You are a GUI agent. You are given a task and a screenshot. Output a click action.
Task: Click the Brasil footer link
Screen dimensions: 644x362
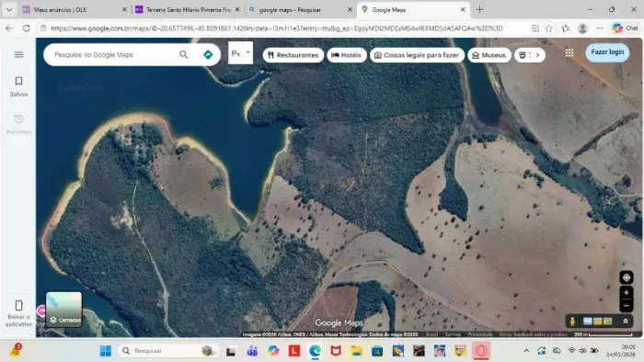coord(431,334)
